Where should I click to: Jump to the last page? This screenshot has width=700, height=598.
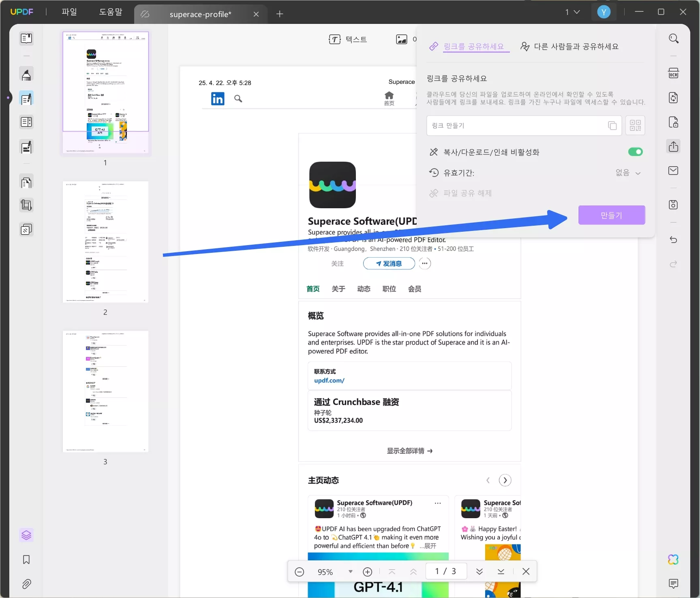(x=501, y=572)
